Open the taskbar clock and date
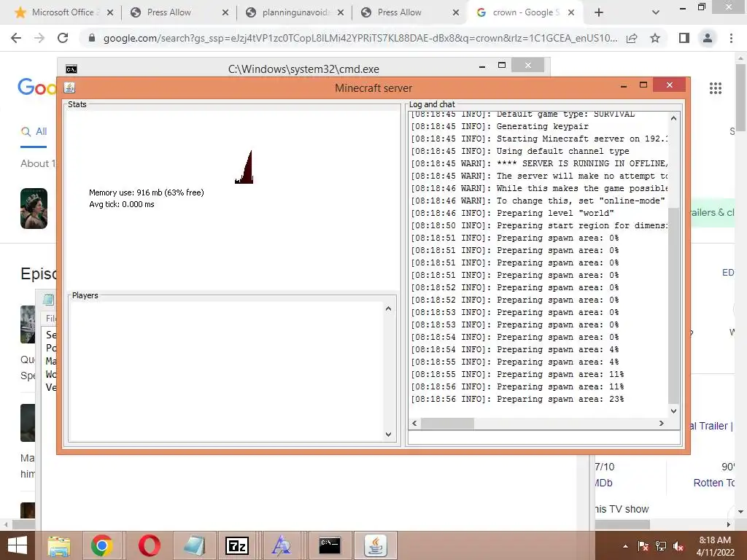The image size is (747, 560). [715, 546]
